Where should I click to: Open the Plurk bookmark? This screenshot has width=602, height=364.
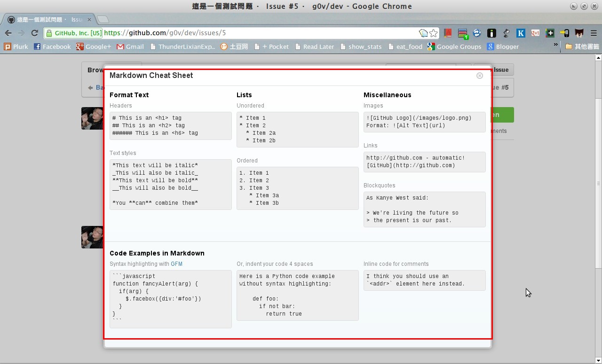pos(16,46)
